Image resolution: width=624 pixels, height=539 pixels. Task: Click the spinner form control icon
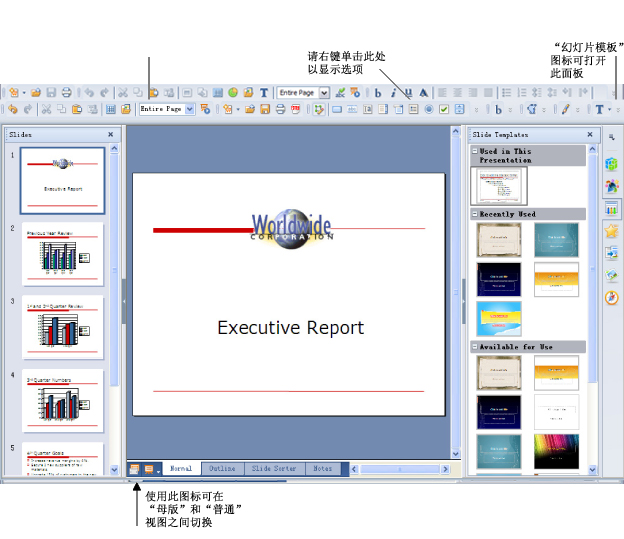click(460, 109)
